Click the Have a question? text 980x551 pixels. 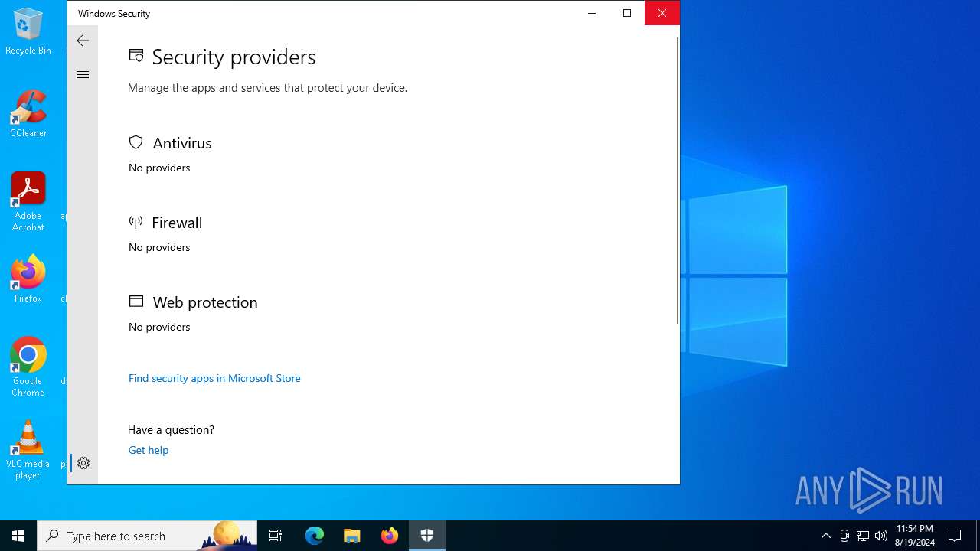171,430
